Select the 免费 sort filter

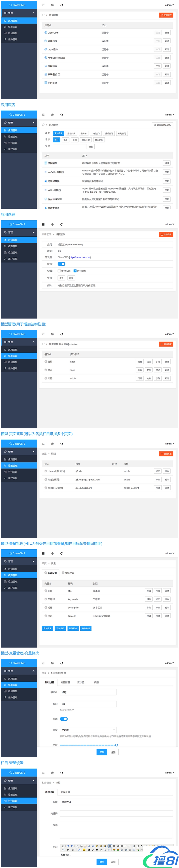tap(65, 140)
